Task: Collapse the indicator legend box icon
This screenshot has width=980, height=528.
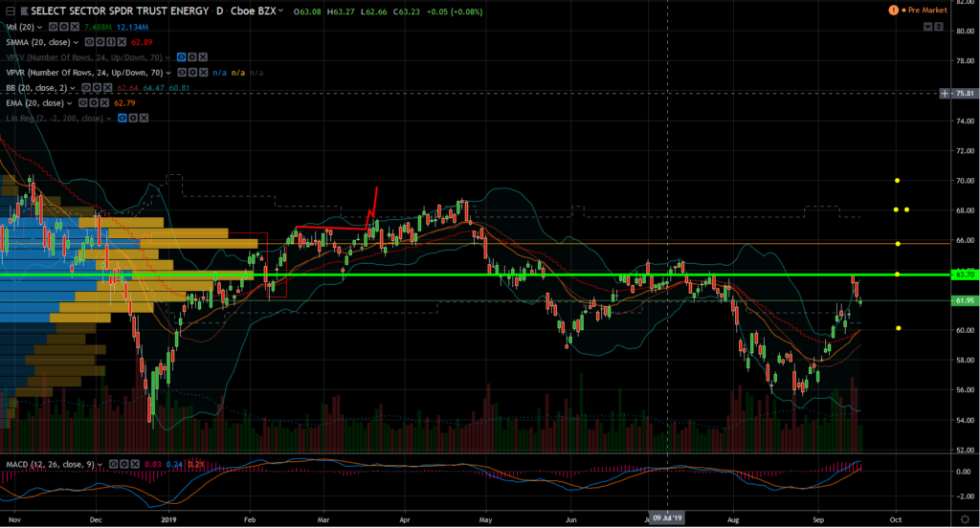Action: click(10, 11)
